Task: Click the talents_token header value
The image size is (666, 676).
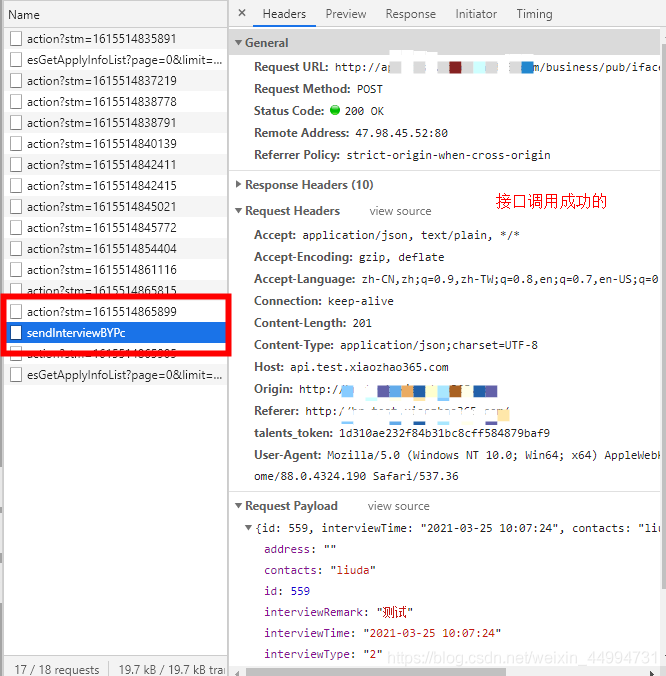Action: [x=444, y=433]
